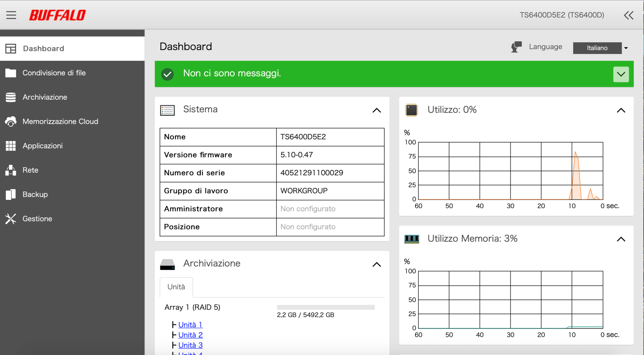Open Unità 3 link
Viewport: 644px width, 355px height.
[x=190, y=345]
